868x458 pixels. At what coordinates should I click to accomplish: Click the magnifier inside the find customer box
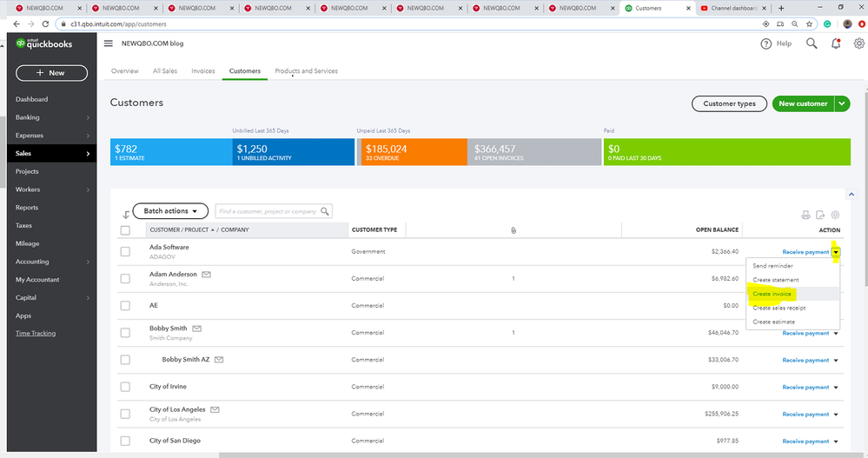325,211
